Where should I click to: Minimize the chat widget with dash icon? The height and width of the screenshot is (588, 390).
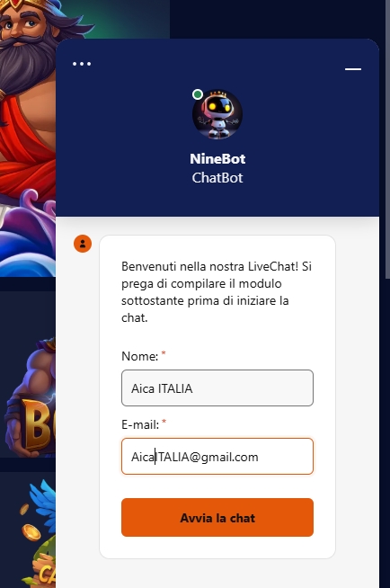[353, 69]
